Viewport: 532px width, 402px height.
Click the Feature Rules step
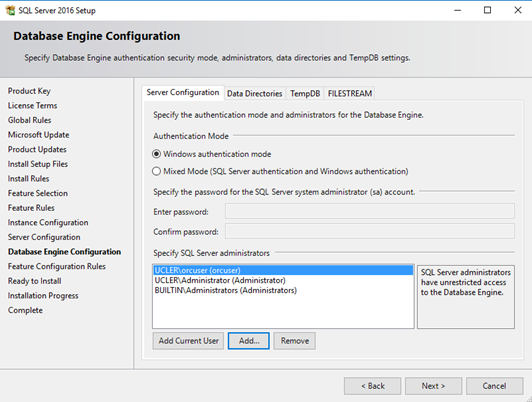pos(31,208)
